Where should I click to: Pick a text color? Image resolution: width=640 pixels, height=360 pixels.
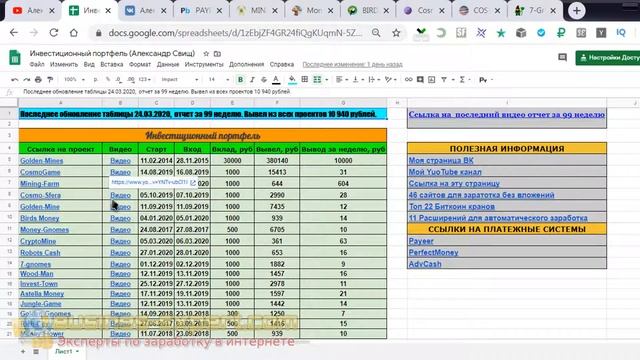(x=276, y=80)
